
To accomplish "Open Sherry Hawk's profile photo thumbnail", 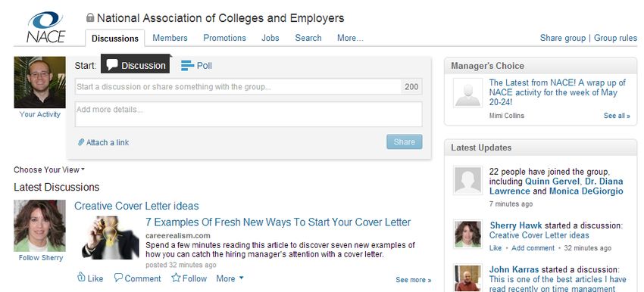I will [x=467, y=235].
